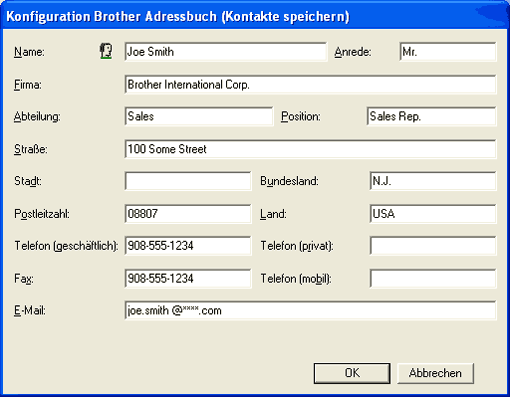Select the Firma field with Brother International Corp.
510x397 pixels.
tap(310, 84)
